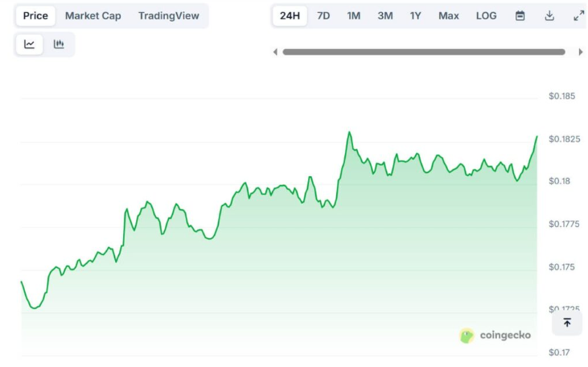Viewport: 588px width, 367px height.
Task: Expand chart to fullscreen
Action: (578, 15)
